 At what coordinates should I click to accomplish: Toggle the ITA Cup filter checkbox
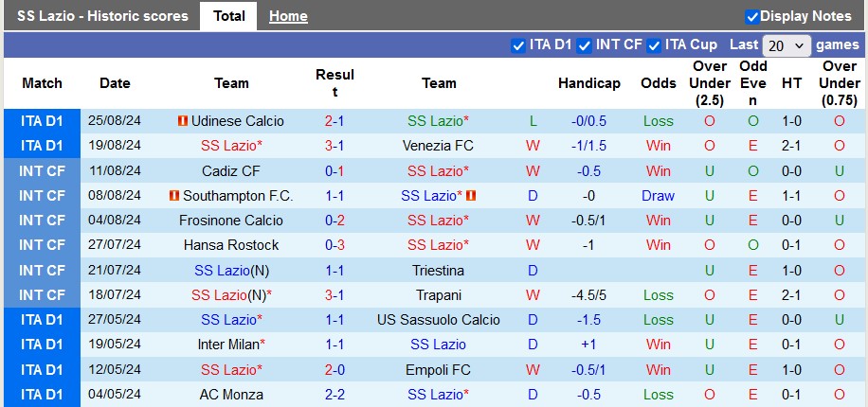653,45
